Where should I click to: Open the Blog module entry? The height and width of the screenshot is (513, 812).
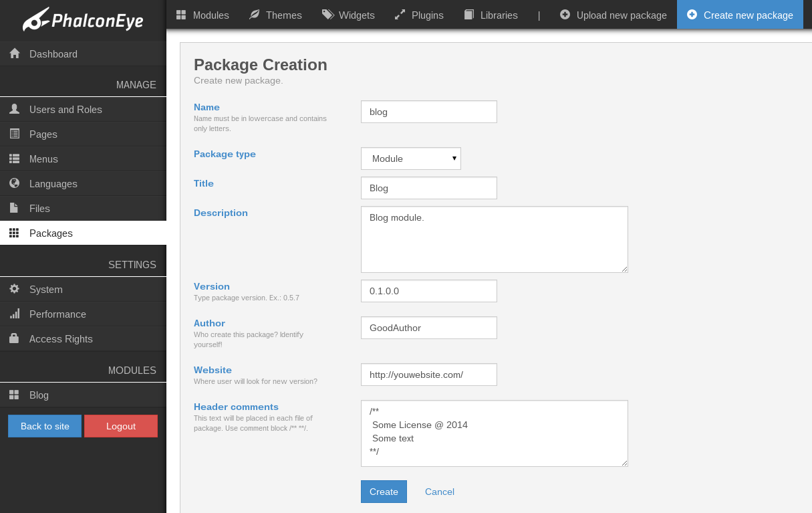click(x=83, y=395)
